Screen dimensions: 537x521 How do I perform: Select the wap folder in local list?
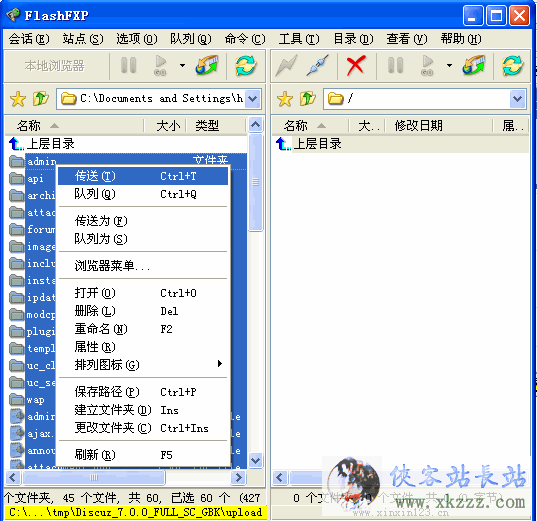point(35,400)
